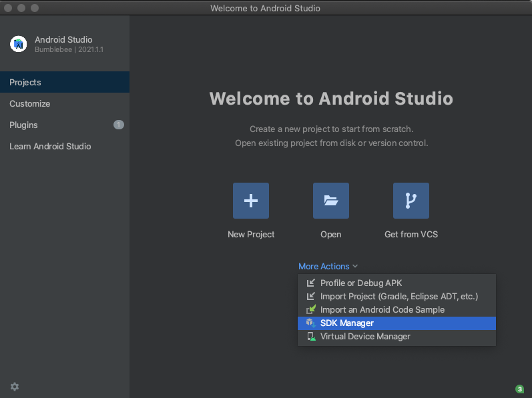The width and height of the screenshot is (532, 398).
Task: Click the Import Android Code Sample icon
Action: click(311, 309)
